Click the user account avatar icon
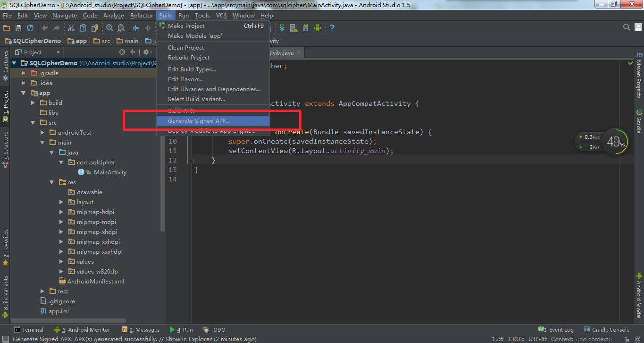Viewport: 644px width, 343px height. tap(638, 27)
